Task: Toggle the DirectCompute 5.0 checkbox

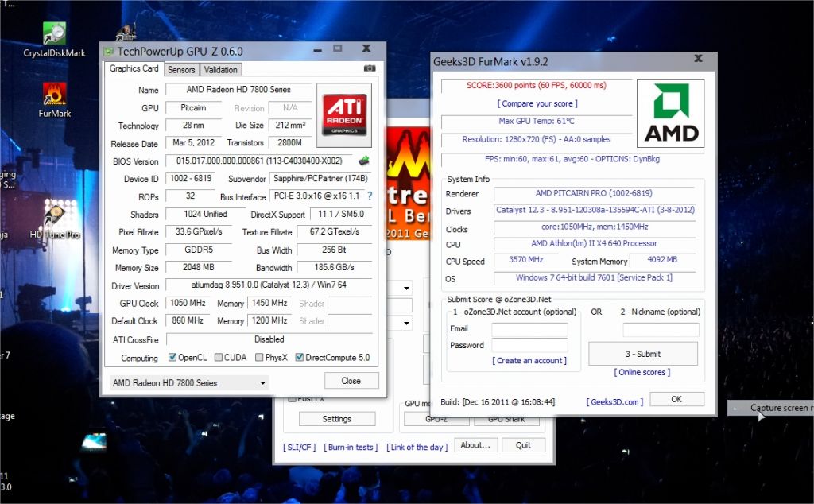Action: click(x=299, y=357)
